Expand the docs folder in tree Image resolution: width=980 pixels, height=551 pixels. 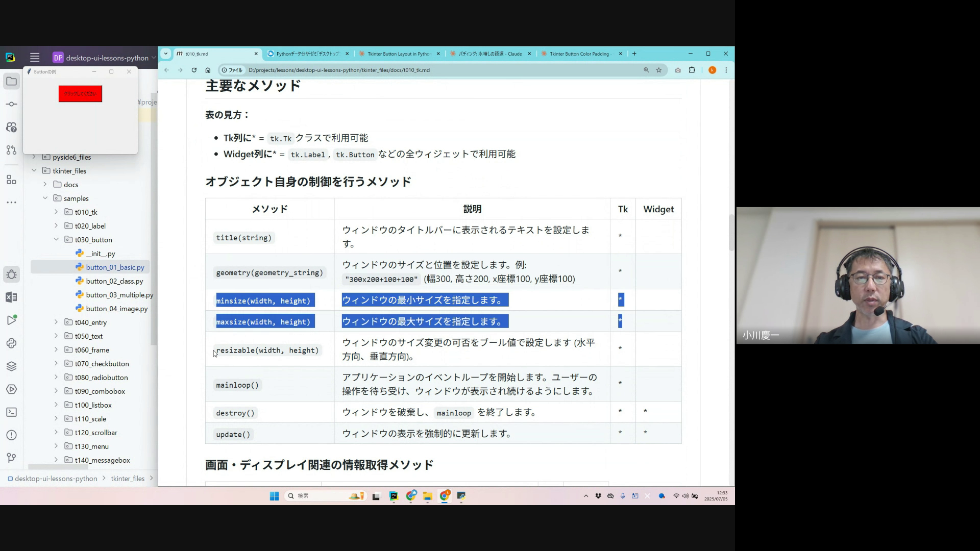click(x=45, y=185)
